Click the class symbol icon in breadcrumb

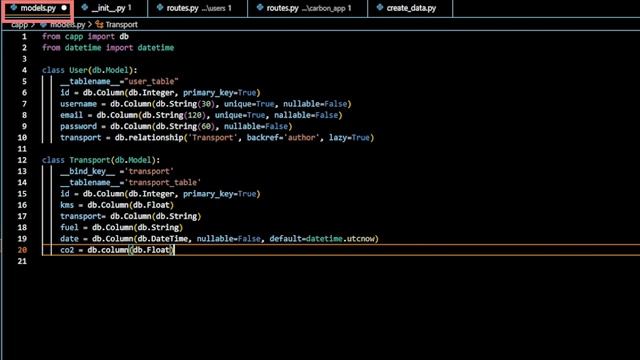pos(99,24)
